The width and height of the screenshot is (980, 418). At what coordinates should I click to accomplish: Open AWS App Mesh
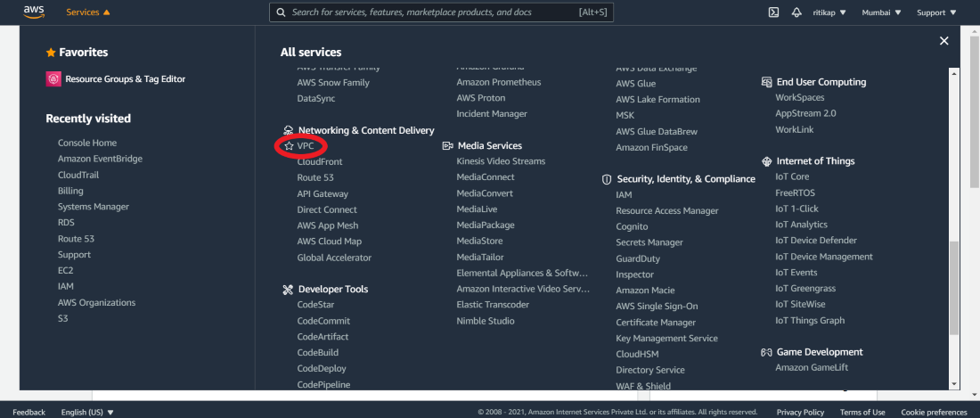coord(328,225)
